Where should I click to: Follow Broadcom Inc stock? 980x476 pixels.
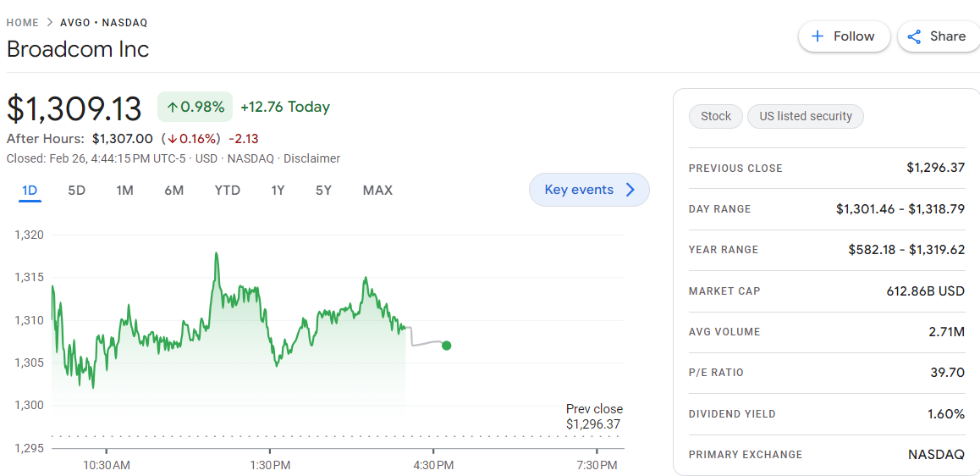845,36
